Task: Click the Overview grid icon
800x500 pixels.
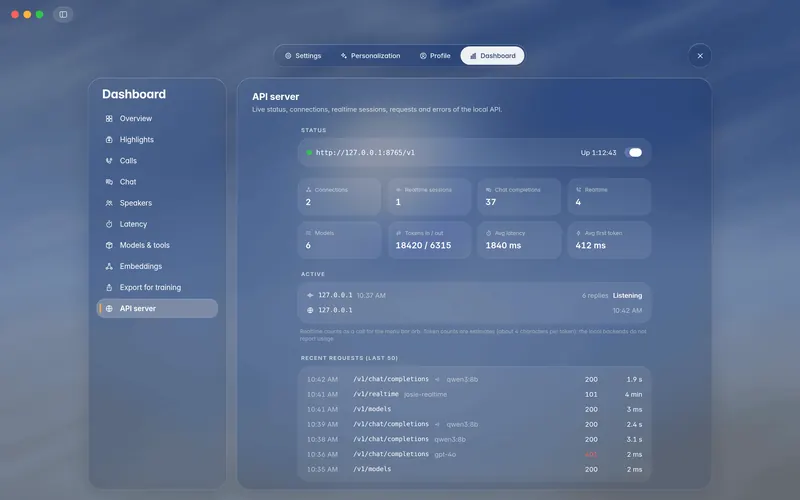Action: 109,118
